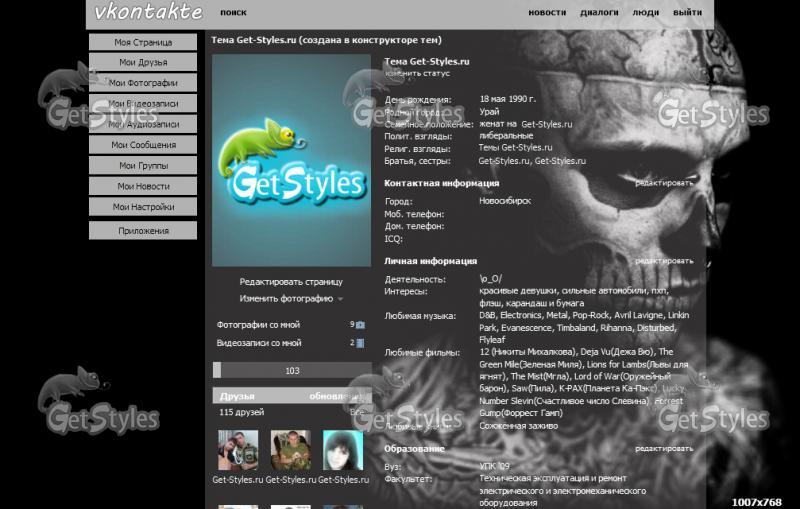Click редактировать next to Личная информация
Image resolution: width=800 pixels, height=509 pixels.
coord(664,261)
